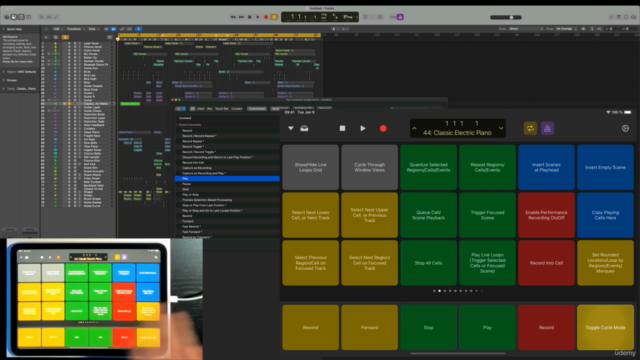The height and width of the screenshot is (360, 640).
Task: Open the Logic Remote view menu triangle
Action: [x=291, y=128]
